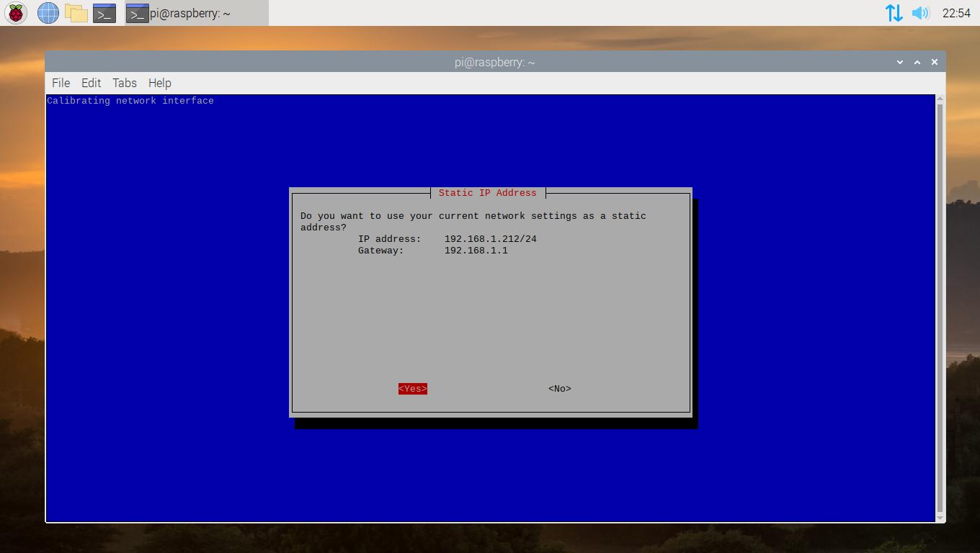Screen dimensions: 980x553
Task: Choose No in the Static IP dialog
Action: (559, 389)
